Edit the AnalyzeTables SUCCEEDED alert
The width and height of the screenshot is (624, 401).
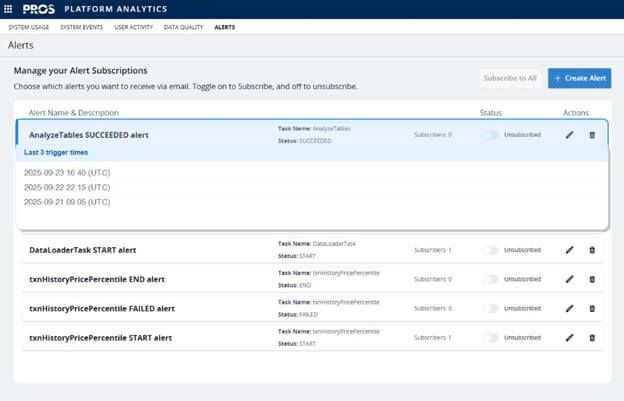pos(569,134)
